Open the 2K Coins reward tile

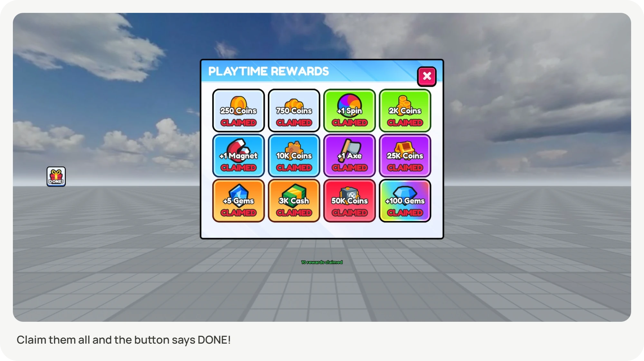[x=405, y=111]
